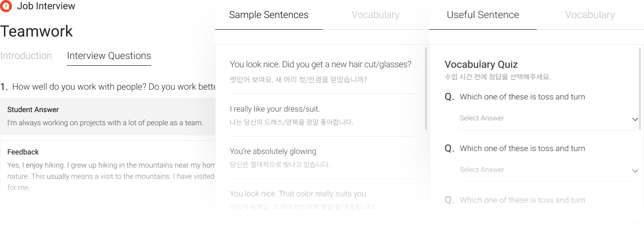
Task: Pick the 'That color really suits you' sentence
Action: coord(322,200)
